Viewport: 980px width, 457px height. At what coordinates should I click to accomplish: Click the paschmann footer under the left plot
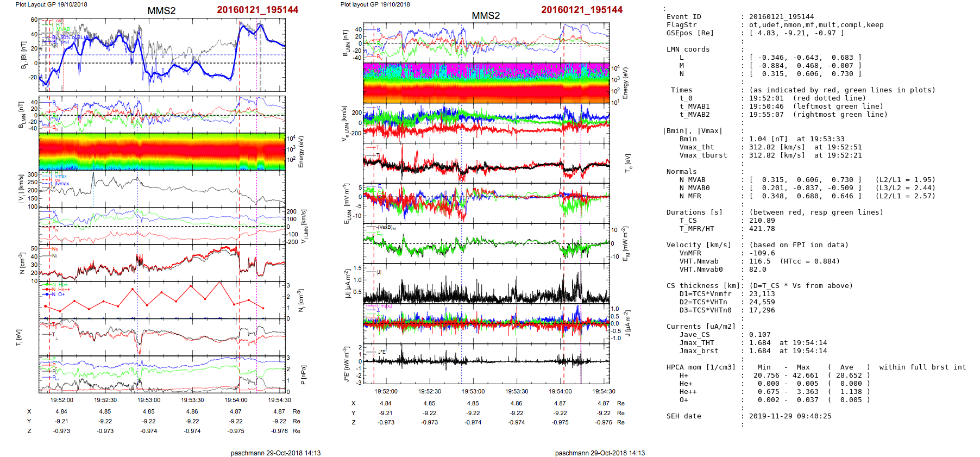pyautogui.click(x=275, y=453)
